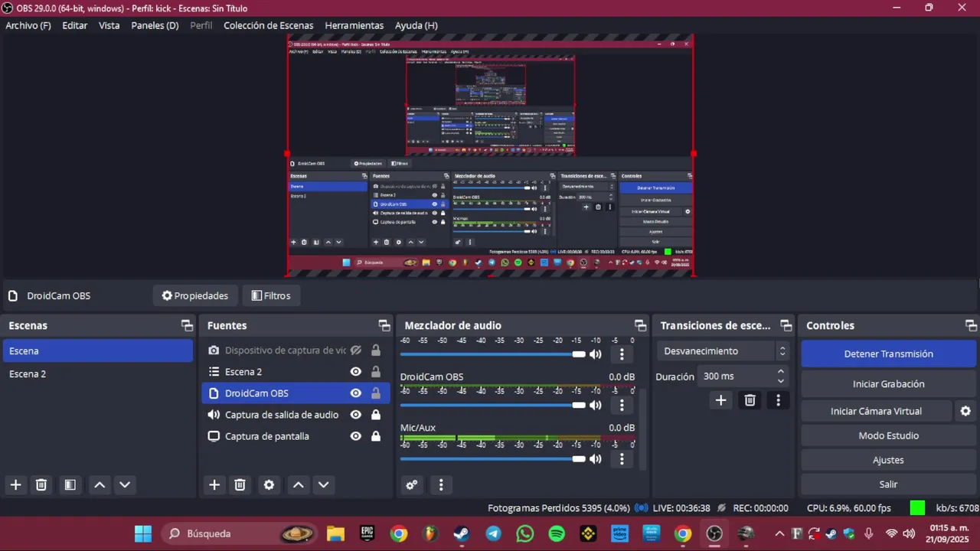Viewport: 980px width, 551px height.
Task: Open Propiedades of selected source
Action: click(x=194, y=295)
